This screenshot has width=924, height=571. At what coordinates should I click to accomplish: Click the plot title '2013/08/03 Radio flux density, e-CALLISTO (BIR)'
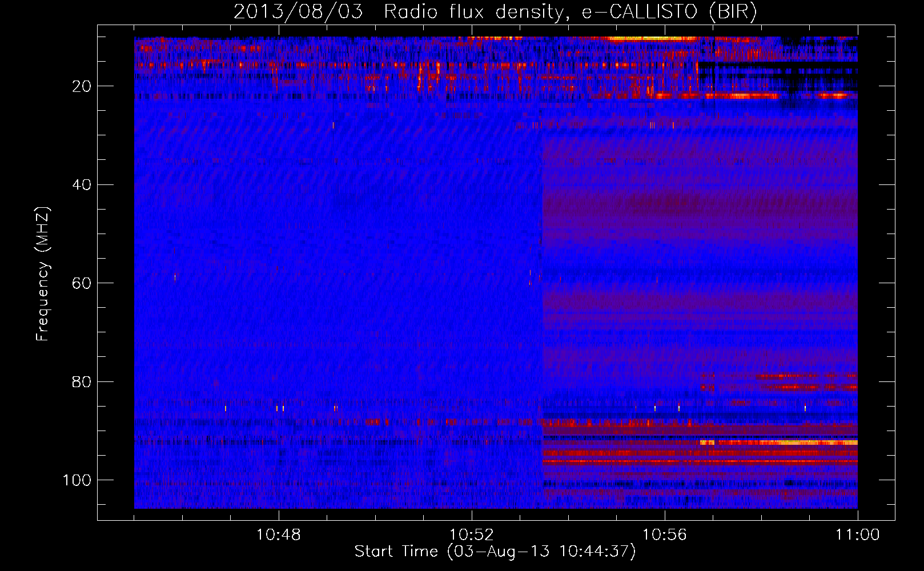pos(495,12)
